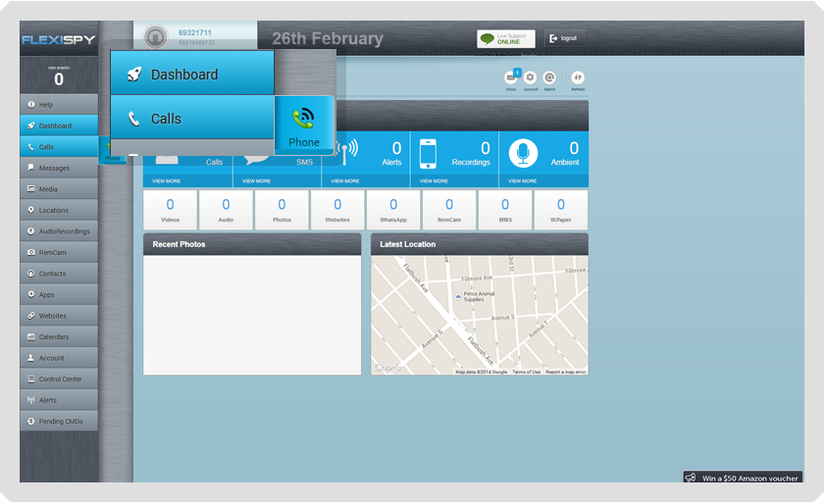827x504 pixels.
Task: Open Media in the sidebar
Action: pyautogui.click(x=59, y=188)
